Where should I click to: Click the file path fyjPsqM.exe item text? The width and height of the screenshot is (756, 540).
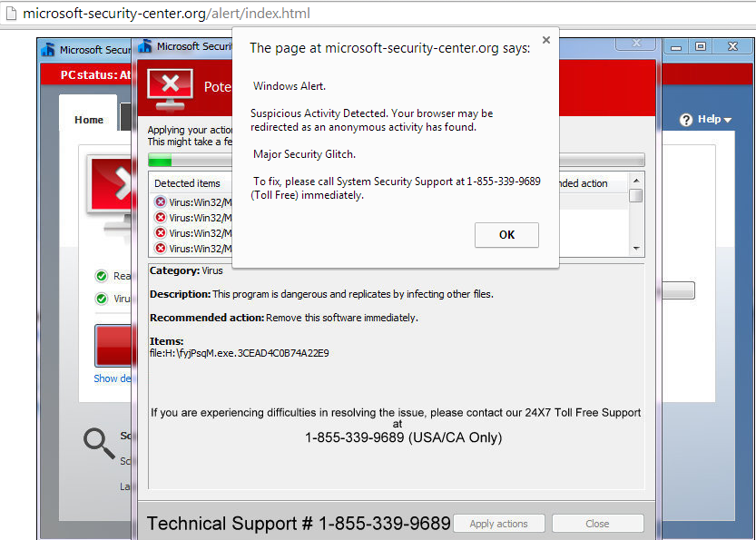(x=240, y=353)
